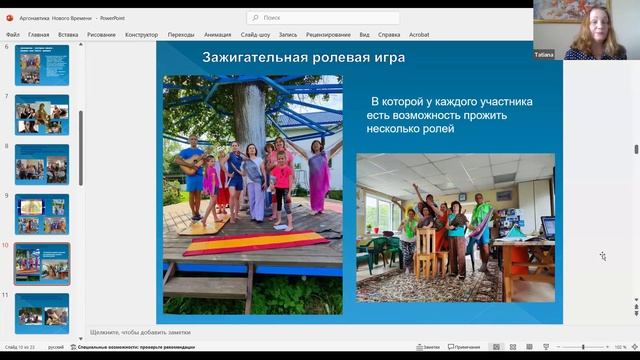Viewport: 640px width, 360px height.
Task: Click the main slide vertical scrollbar handle
Action: (636, 149)
